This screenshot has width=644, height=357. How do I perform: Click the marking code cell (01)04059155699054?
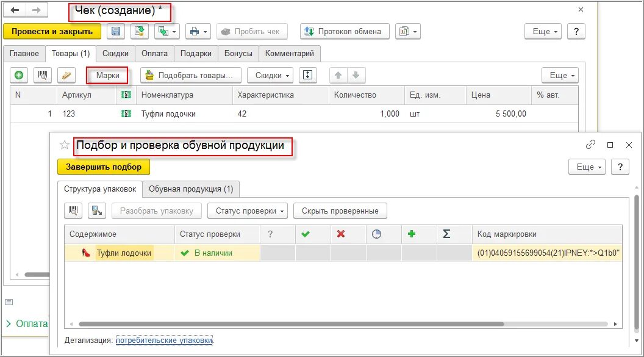click(x=547, y=253)
